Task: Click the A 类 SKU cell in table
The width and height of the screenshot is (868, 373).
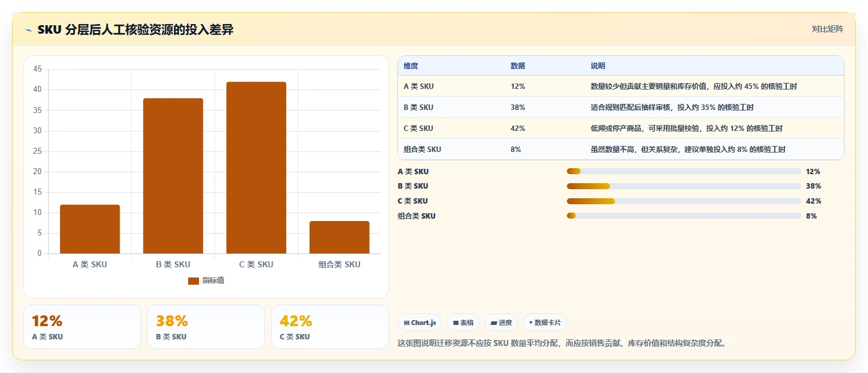Action: (418, 86)
